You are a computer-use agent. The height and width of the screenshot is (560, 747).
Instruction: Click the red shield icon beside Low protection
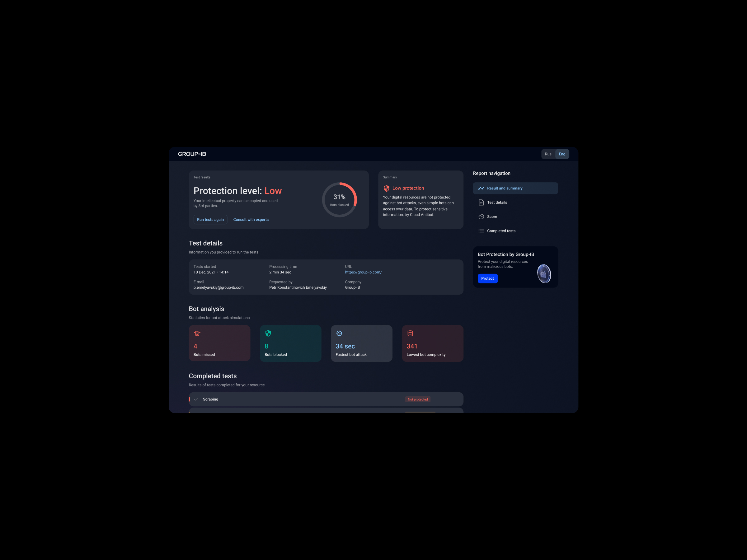386,188
